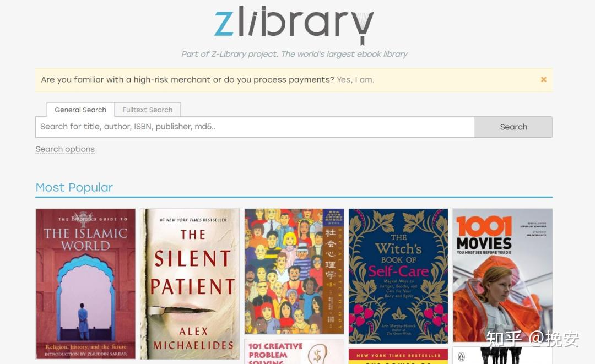595x364 pixels.
Task: Open The Witch's Book of Self-Care
Action: pos(398,276)
